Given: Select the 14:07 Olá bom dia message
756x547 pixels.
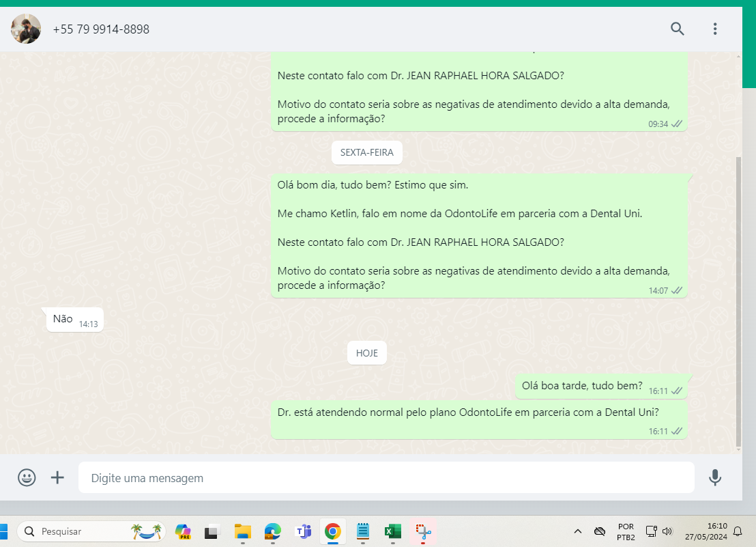Looking at the screenshot, I should click(x=479, y=236).
